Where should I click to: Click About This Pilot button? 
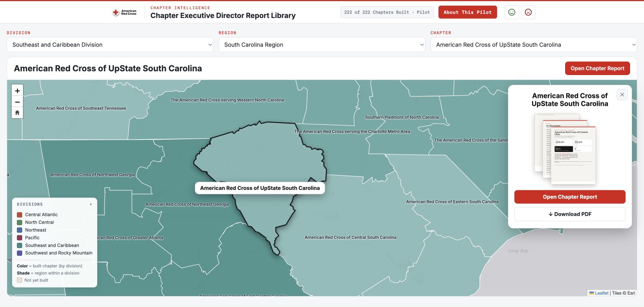pyautogui.click(x=467, y=12)
